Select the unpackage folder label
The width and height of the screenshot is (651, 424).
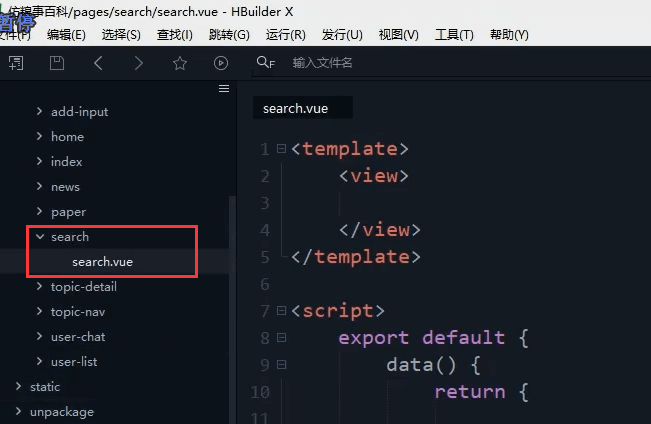(x=62, y=412)
